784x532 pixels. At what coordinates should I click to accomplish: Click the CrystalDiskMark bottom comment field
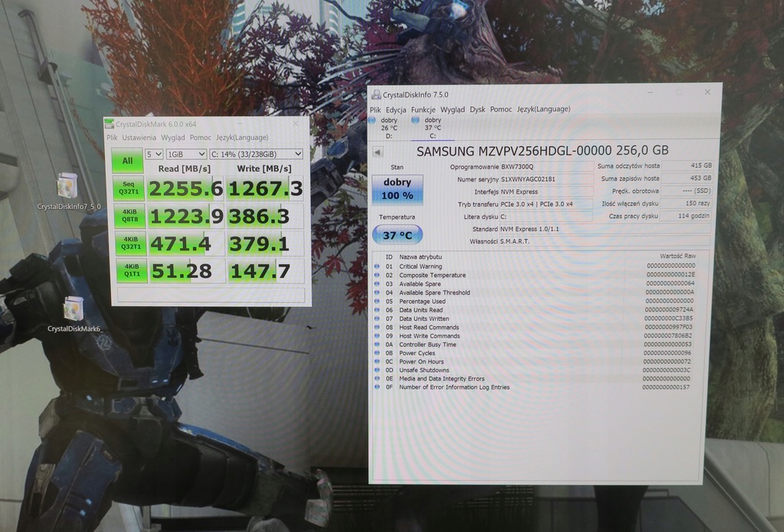(x=211, y=295)
